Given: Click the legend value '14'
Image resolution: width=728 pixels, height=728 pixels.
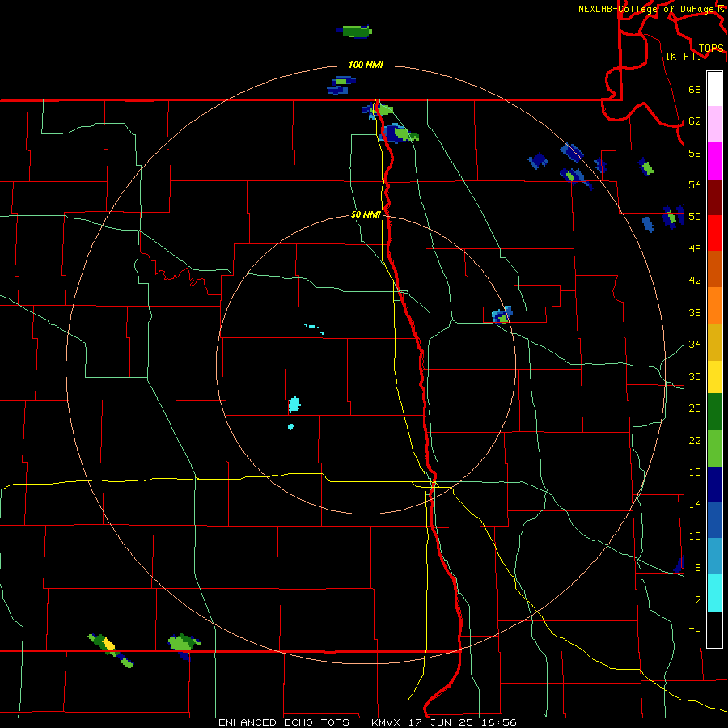Looking at the screenshot, I should [695, 504].
